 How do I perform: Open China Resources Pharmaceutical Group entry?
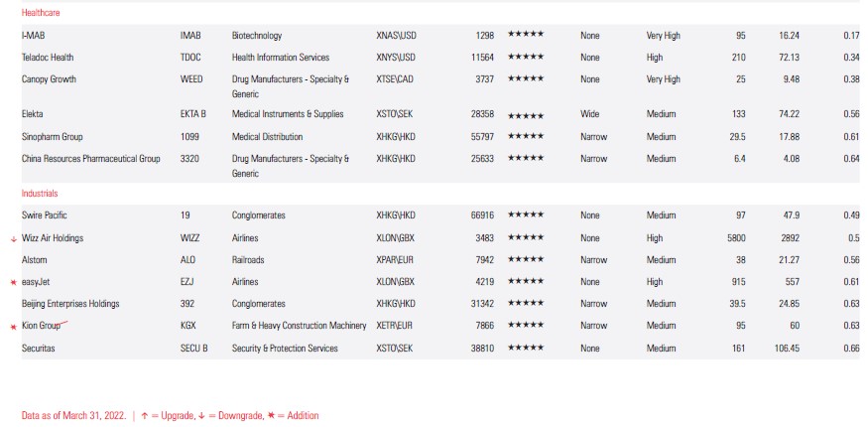[90, 158]
